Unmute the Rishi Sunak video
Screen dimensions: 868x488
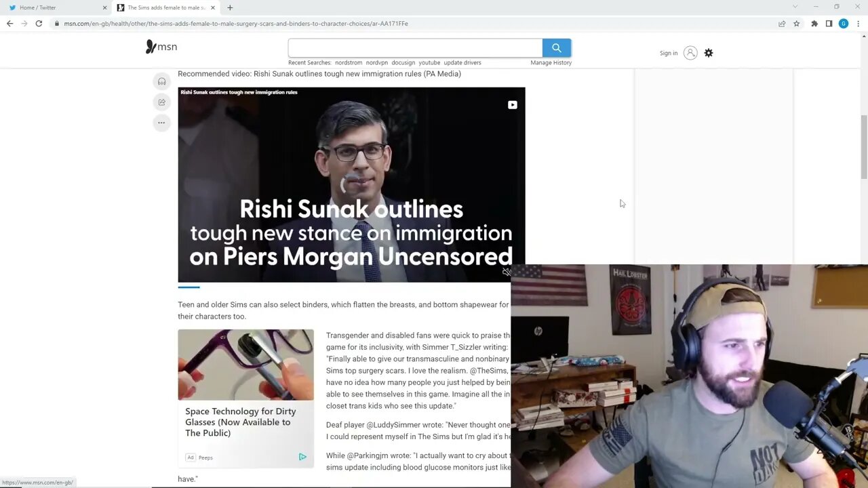click(x=506, y=272)
